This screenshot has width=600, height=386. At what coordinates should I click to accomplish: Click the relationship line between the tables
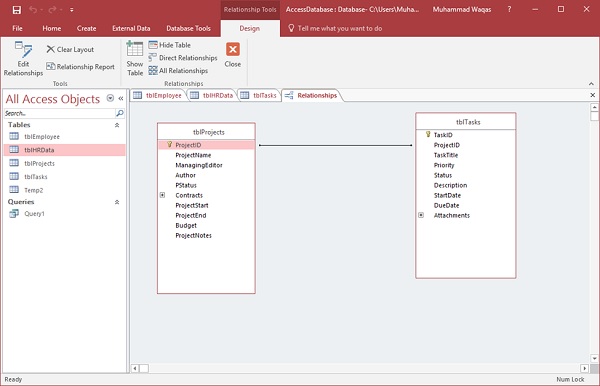click(x=336, y=145)
